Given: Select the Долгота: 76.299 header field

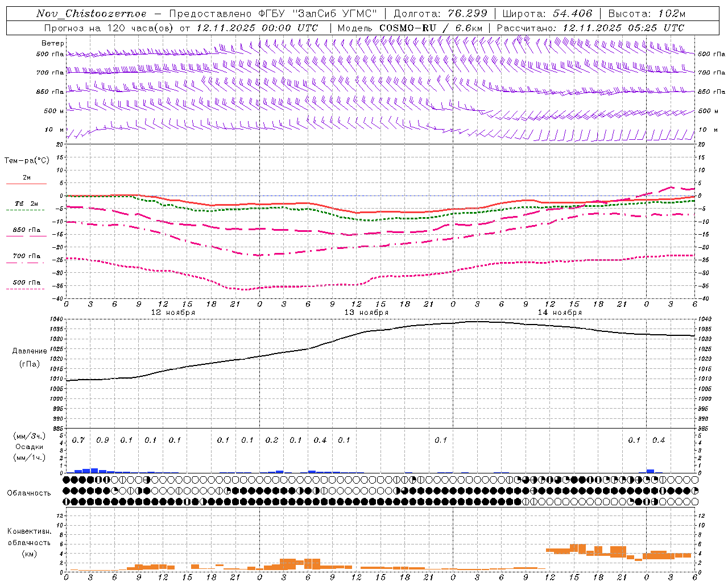Looking at the screenshot, I should coord(440,14).
